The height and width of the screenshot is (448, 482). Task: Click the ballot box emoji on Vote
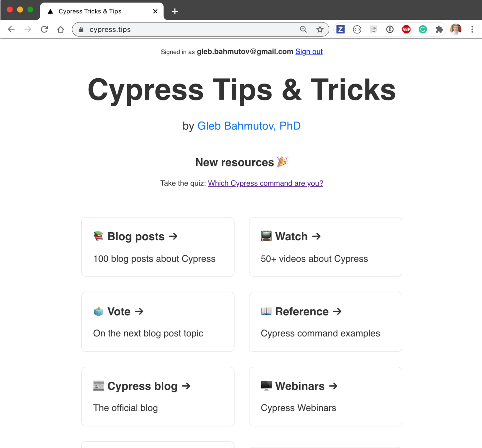click(99, 311)
